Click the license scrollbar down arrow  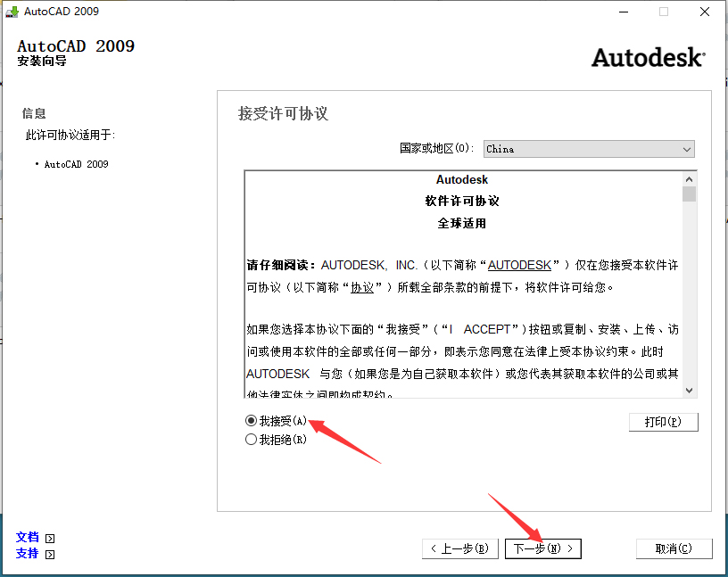click(x=689, y=391)
